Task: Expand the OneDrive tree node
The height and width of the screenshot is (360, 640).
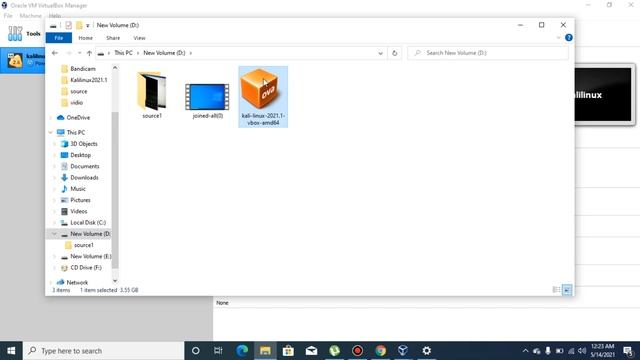Action: pos(51,118)
